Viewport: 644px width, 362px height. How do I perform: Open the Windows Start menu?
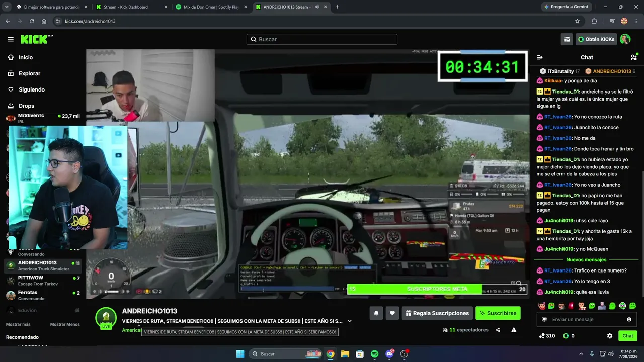[240, 354]
